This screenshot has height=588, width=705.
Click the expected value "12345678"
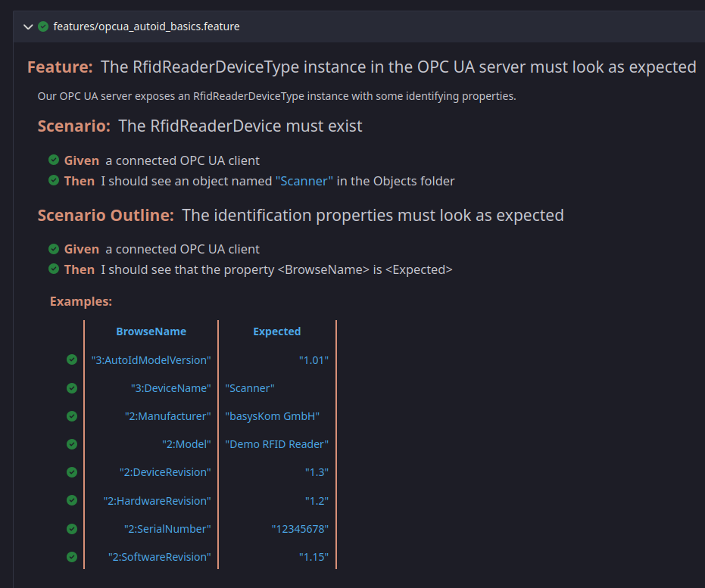click(301, 529)
